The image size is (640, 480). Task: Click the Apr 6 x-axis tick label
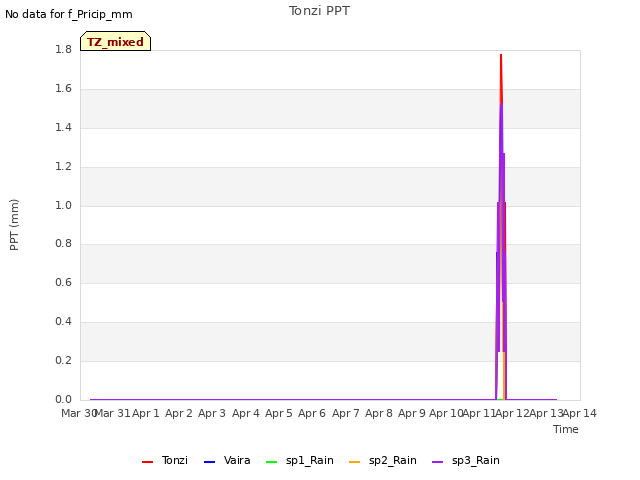coord(312,413)
